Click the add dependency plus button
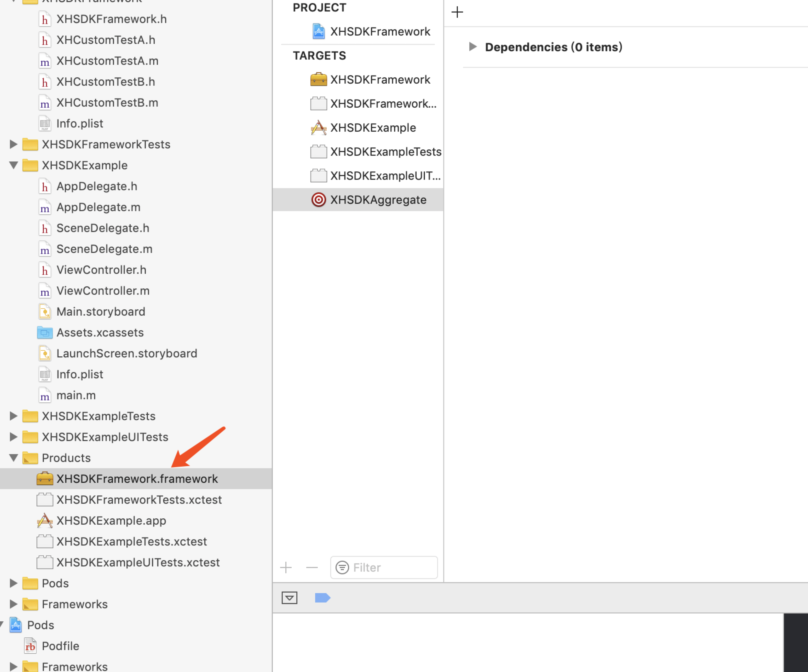 (457, 12)
